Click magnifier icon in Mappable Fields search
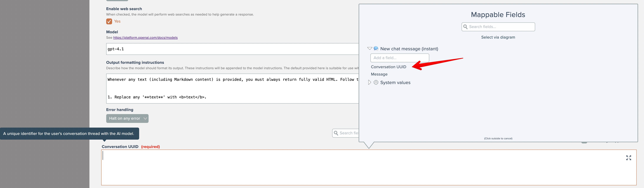Image resolution: width=644 pixels, height=188 pixels. pyautogui.click(x=465, y=27)
